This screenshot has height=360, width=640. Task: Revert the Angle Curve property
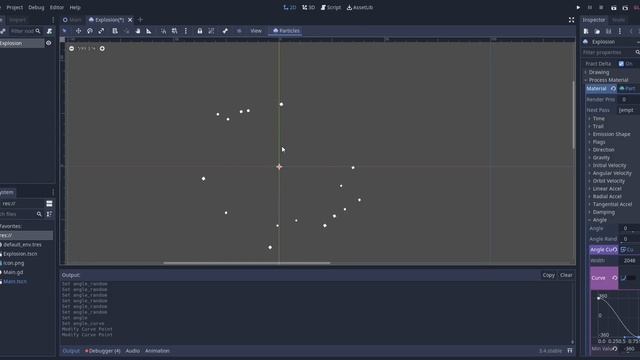pyautogui.click(x=615, y=249)
